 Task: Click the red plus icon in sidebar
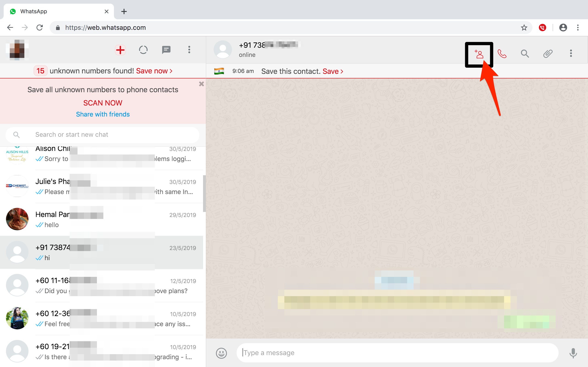(120, 50)
